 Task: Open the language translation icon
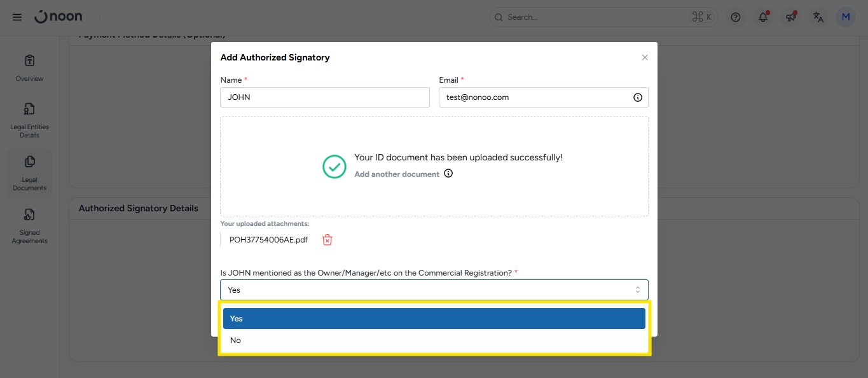(x=818, y=17)
